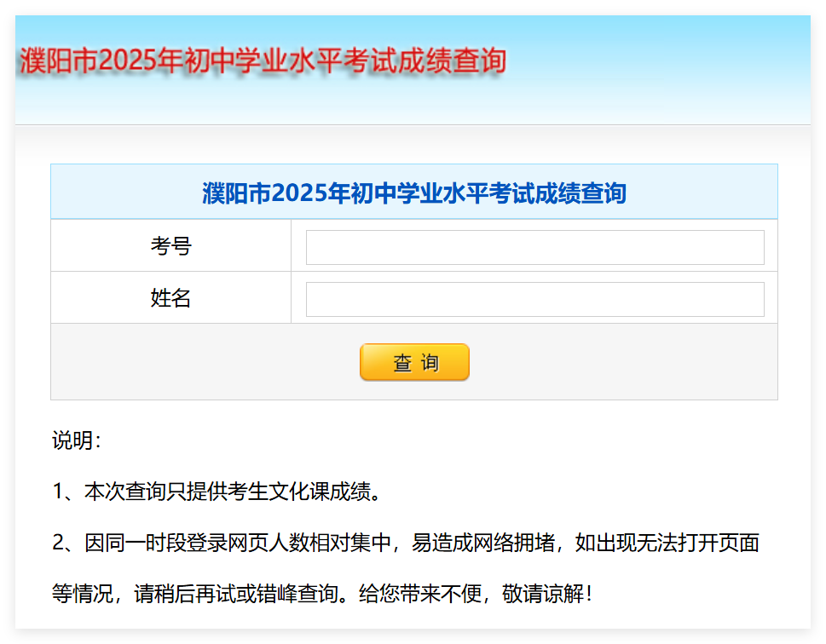Click the blue form heading 濮阳市2025年初中学业水平考试成绩查询

pyautogui.click(x=414, y=193)
